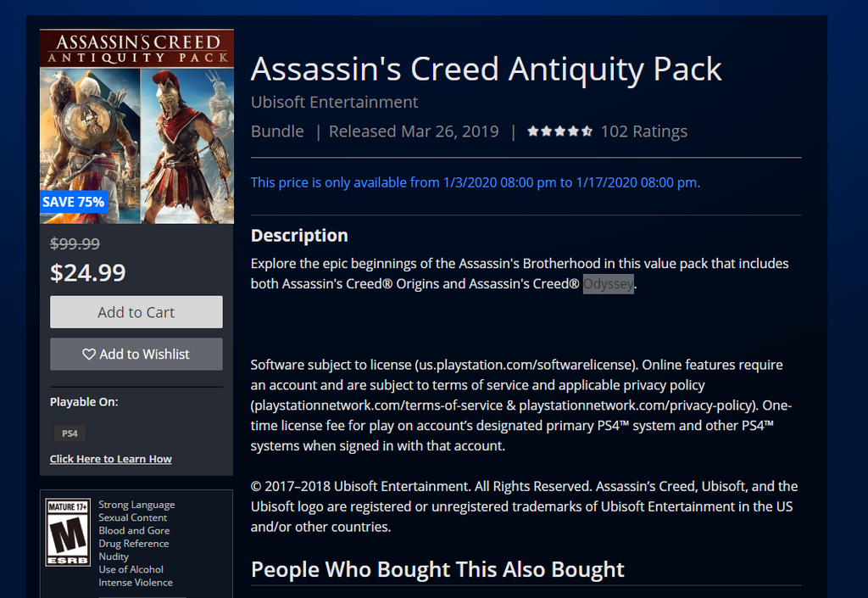Click the Add to Cart button
Screen dimensions: 868x598
click(x=136, y=312)
